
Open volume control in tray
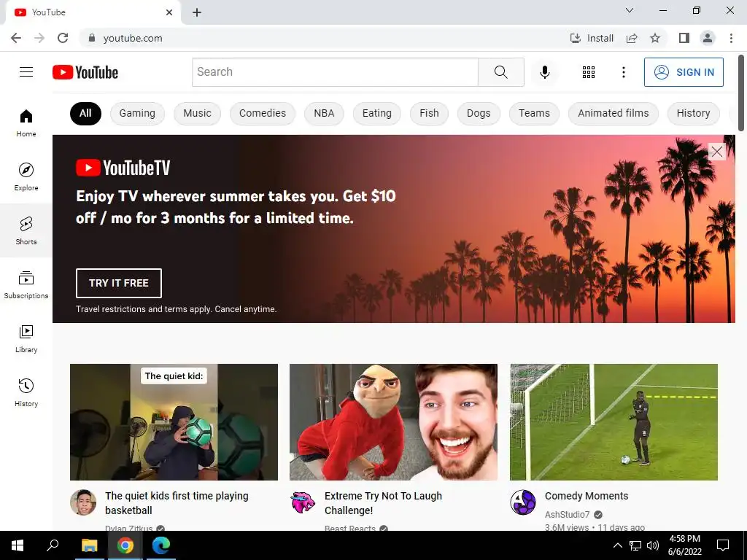pyautogui.click(x=653, y=545)
